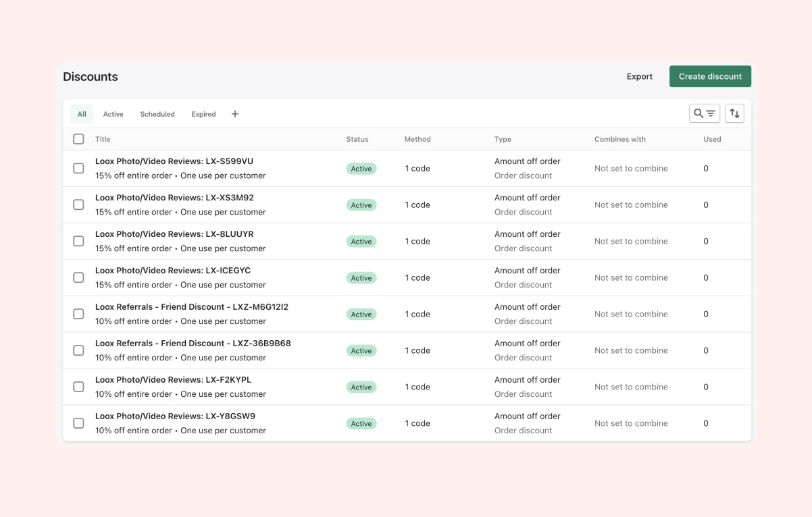Click 'Not set to combine' in LXZ-M6G12I2 row
812x517 pixels.
pyautogui.click(x=631, y=314)
